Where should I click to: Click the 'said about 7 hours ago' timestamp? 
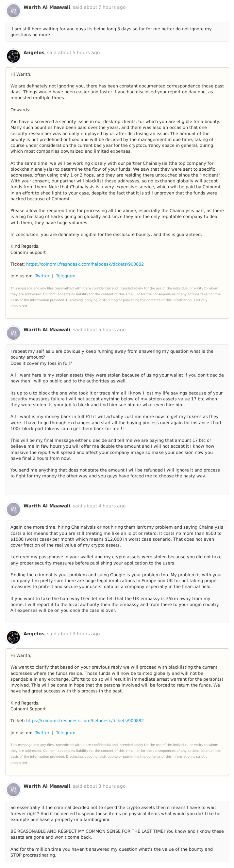99,7
